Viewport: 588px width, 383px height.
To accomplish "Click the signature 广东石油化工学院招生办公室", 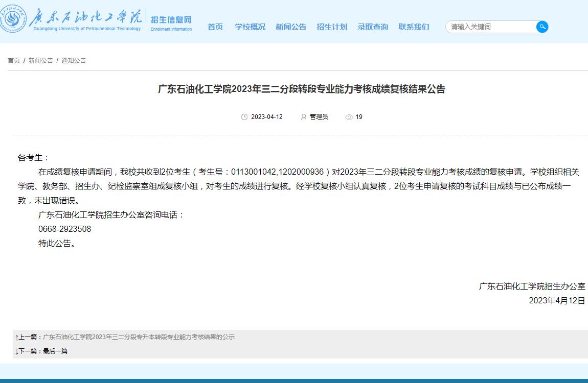I will point(532,286).
